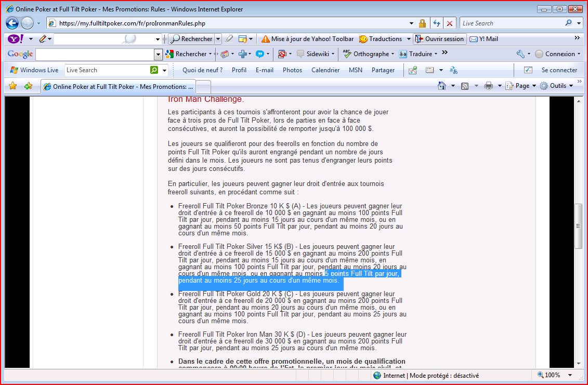Click the green Live Search magnifier button

154,70
